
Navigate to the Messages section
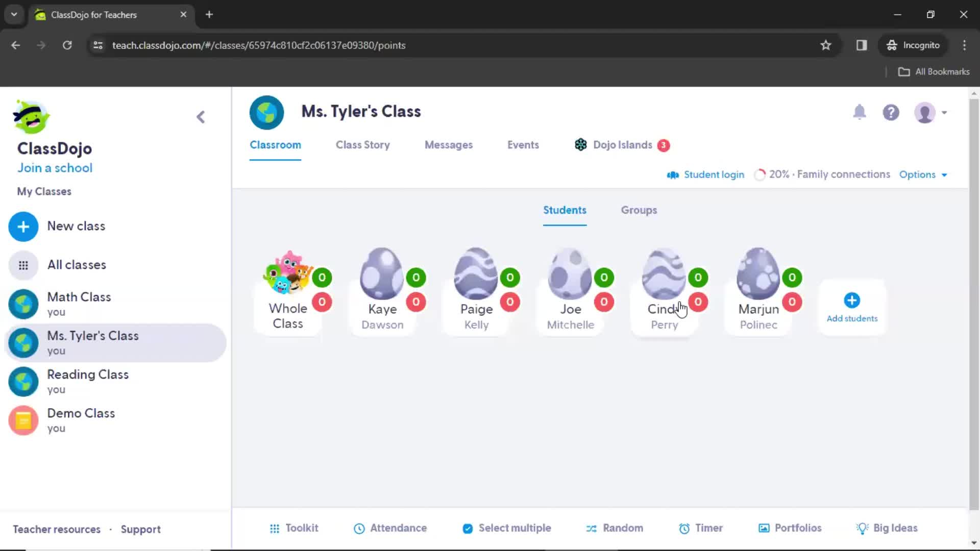coord(449,145)
